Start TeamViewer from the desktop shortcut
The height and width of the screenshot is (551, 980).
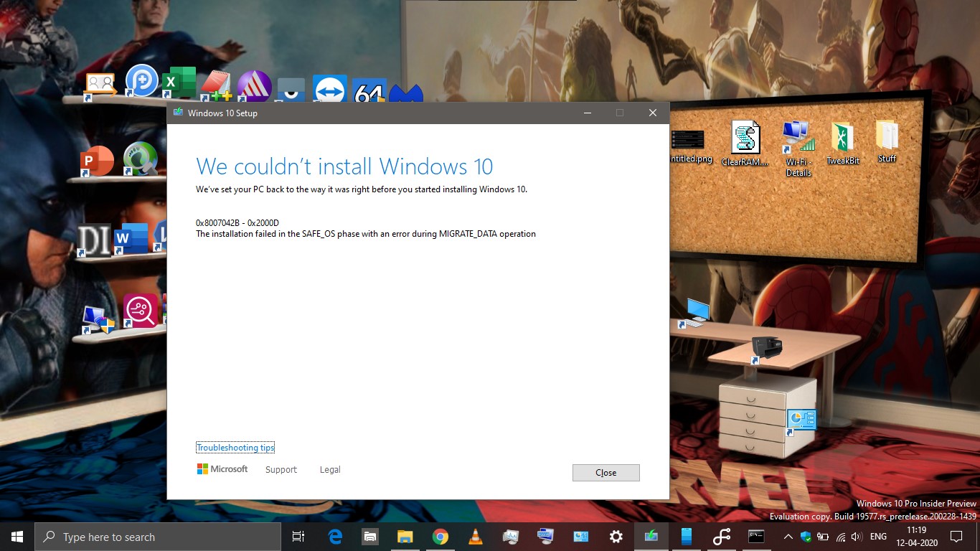[x=330, y=88]
